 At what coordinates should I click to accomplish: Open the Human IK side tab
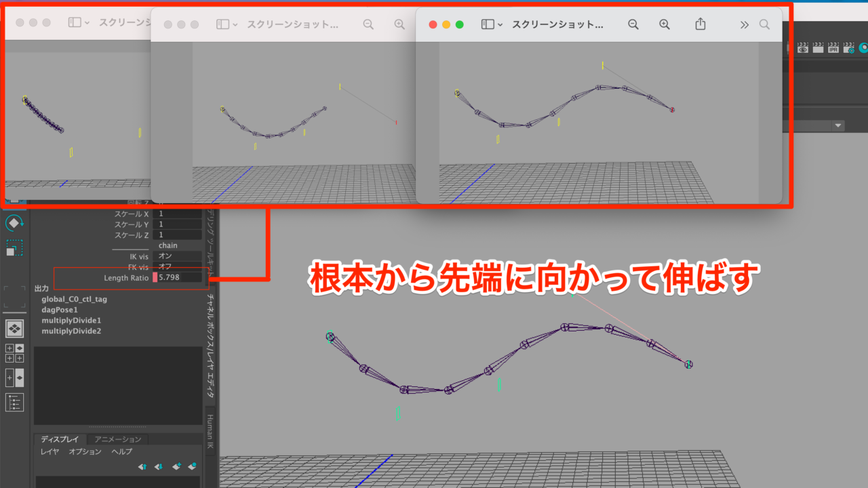(x=211, y=430)
